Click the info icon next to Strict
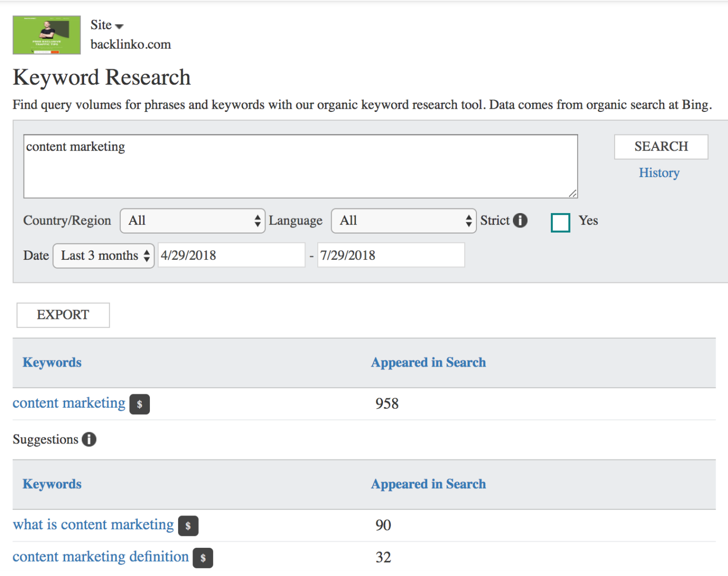This screenshot has width=728, height=576. click(521, 220)
